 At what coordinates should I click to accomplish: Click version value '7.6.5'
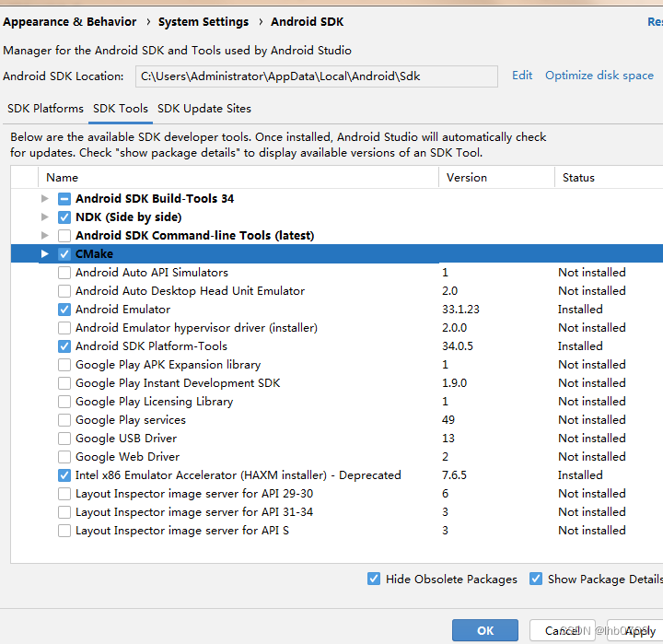click(x=455, y=475)
